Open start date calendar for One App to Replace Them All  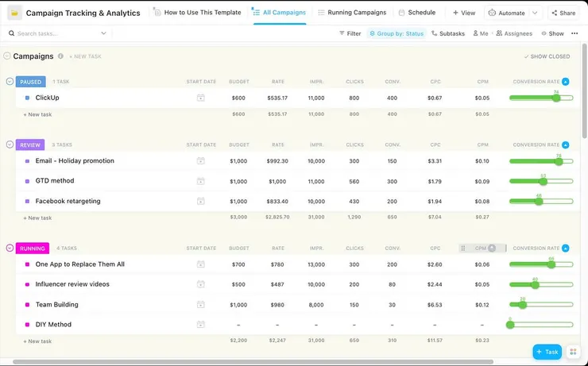(x=200, y=264)
